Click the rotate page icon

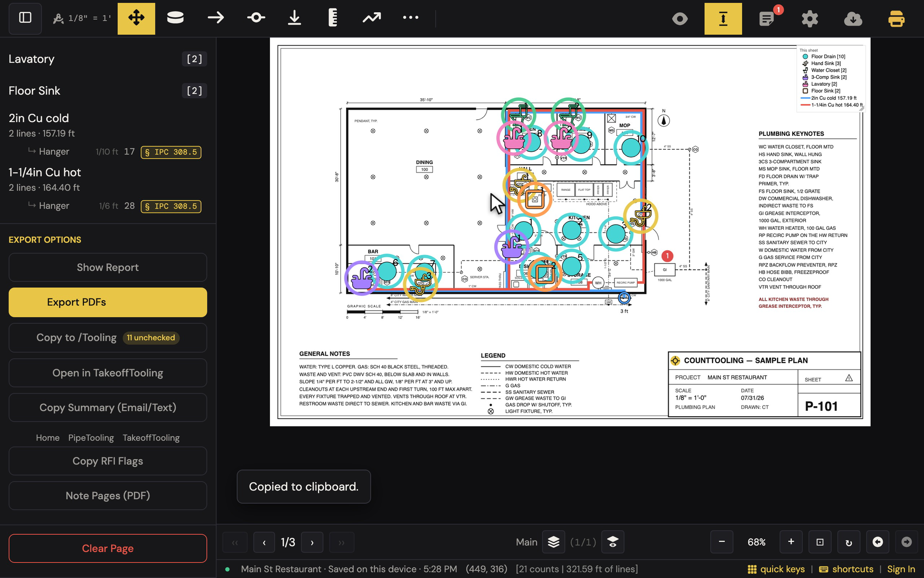pyautogui.click(x=848, y=542)
